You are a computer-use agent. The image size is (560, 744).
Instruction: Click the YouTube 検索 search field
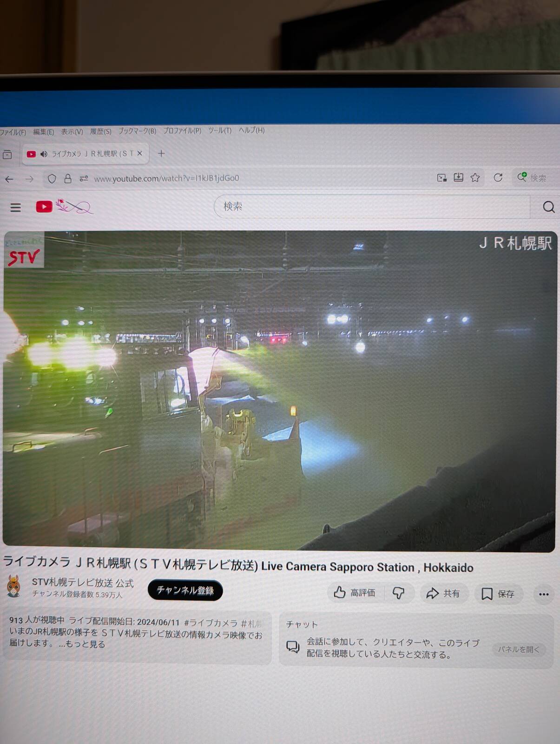[x=372, y=206]
